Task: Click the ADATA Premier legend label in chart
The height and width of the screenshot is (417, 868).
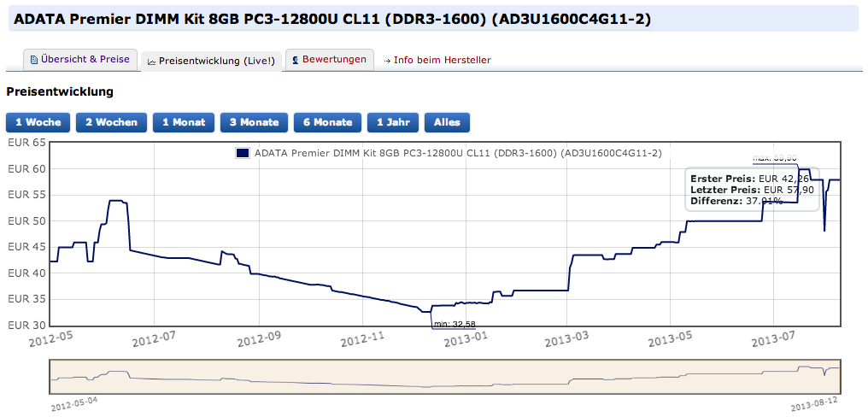Action: 458,154
